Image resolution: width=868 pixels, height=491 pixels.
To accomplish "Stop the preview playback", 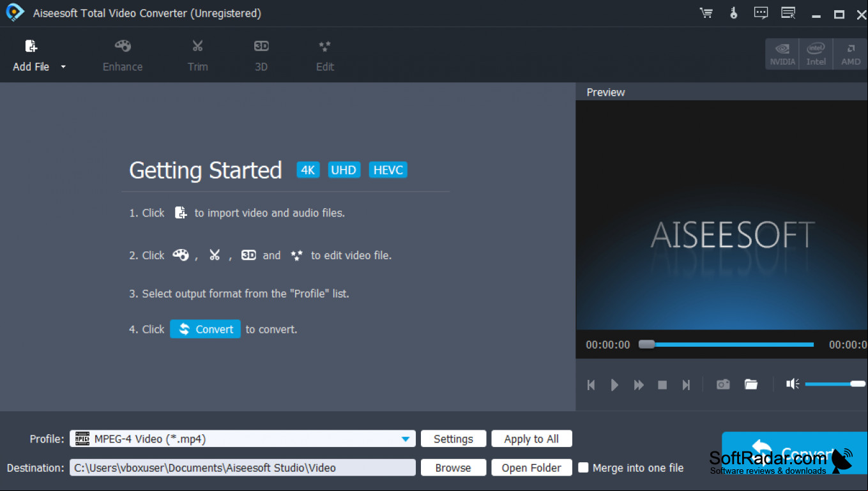I will click(x=662, y=385).
